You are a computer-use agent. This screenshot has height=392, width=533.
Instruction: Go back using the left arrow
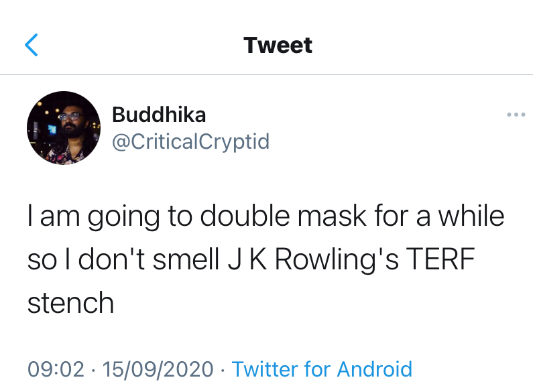point(32,46)
